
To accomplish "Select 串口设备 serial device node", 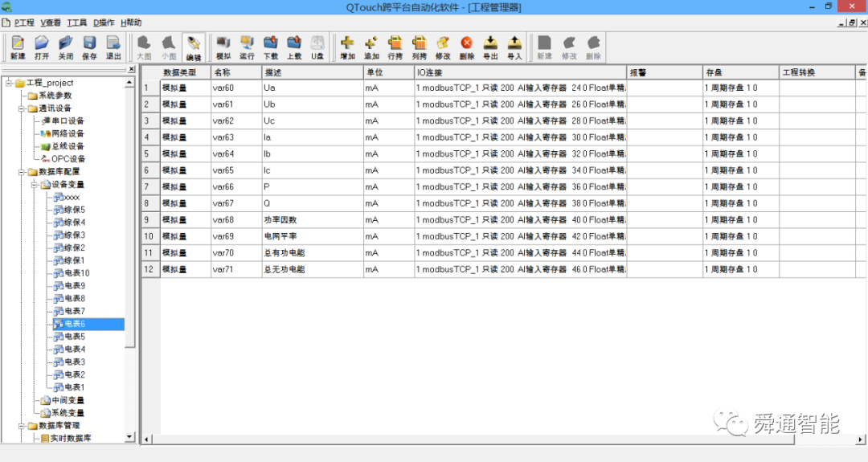I will tap(63, 121).
